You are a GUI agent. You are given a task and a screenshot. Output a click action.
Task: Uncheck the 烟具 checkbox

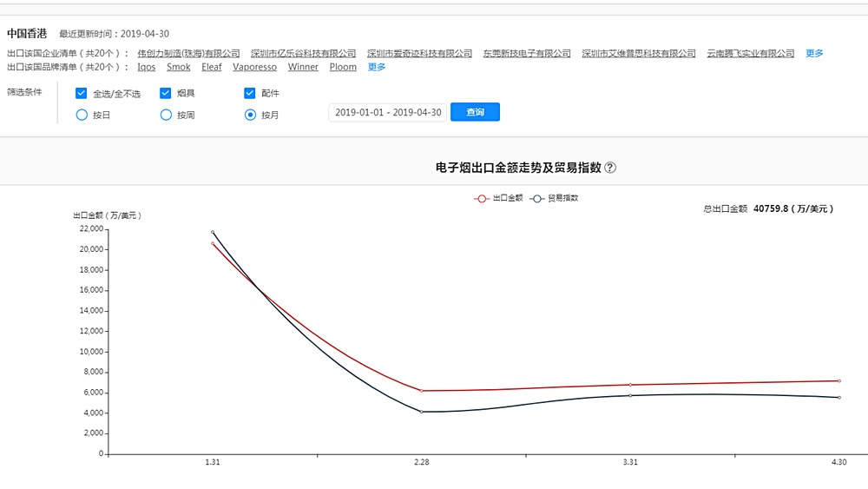click(166, 93)
